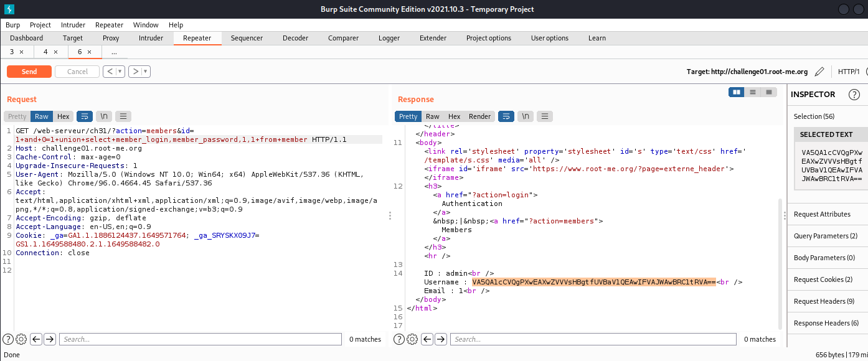Open the back history dropdown arrow
The image size is (868, 361).
pos(120,72)
